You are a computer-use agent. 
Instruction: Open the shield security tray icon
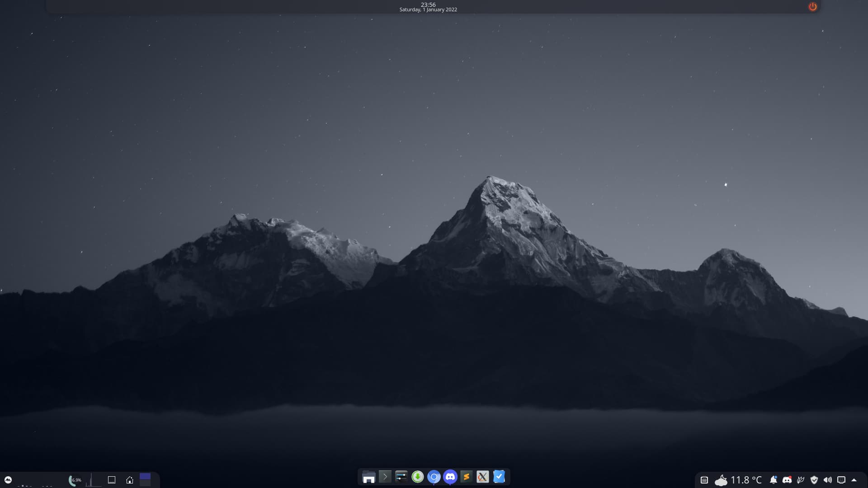tap(814, 480)
